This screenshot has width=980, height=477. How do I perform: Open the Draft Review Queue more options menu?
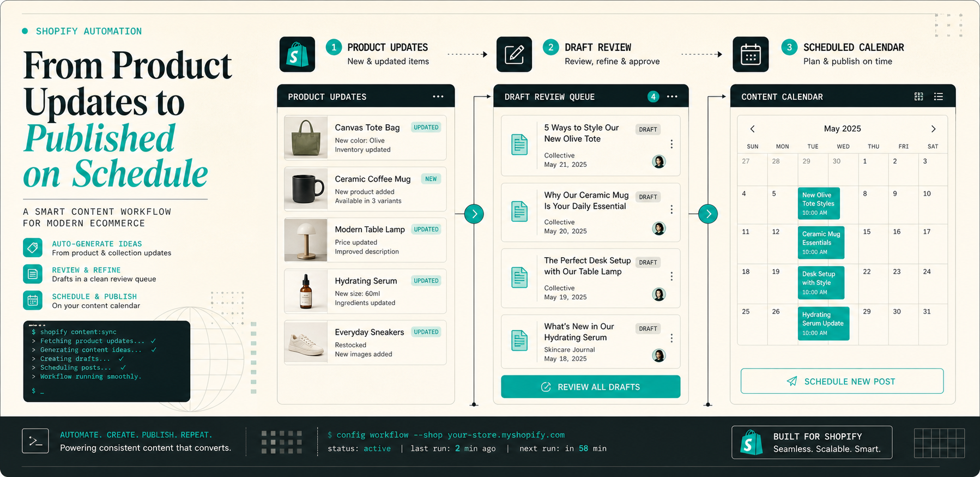click(x=672, y=96)
